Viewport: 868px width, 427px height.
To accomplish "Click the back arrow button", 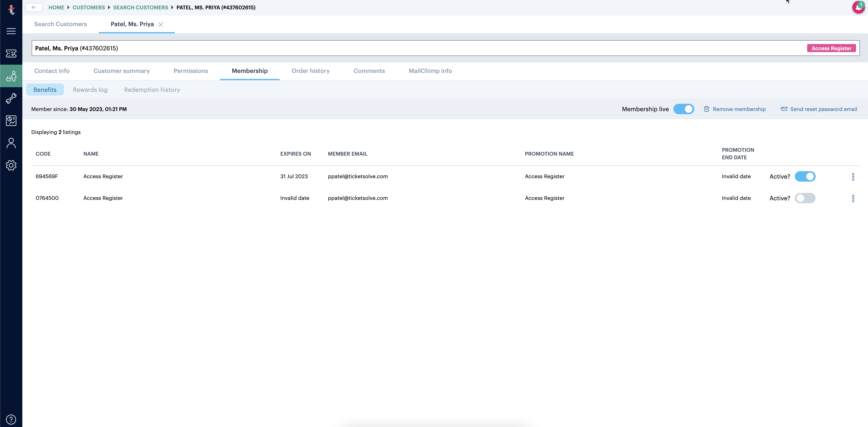I will (34, 7).
